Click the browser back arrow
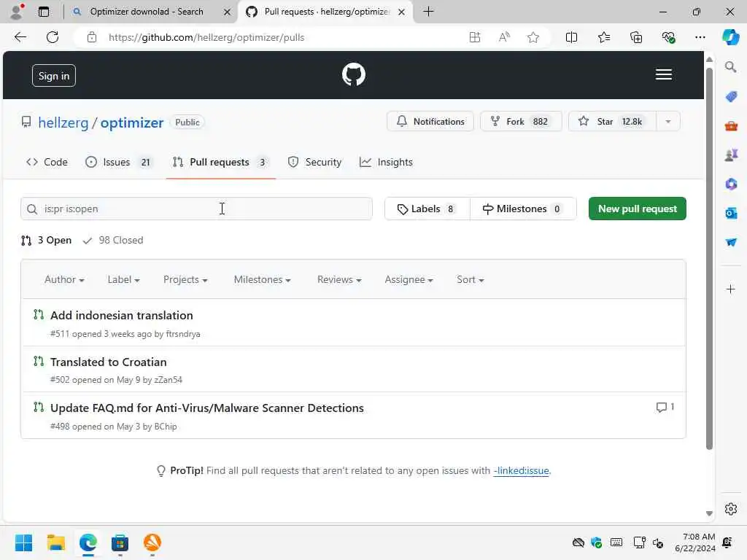Viewport: 747px width, 560px height. click(x=20, y=37)
